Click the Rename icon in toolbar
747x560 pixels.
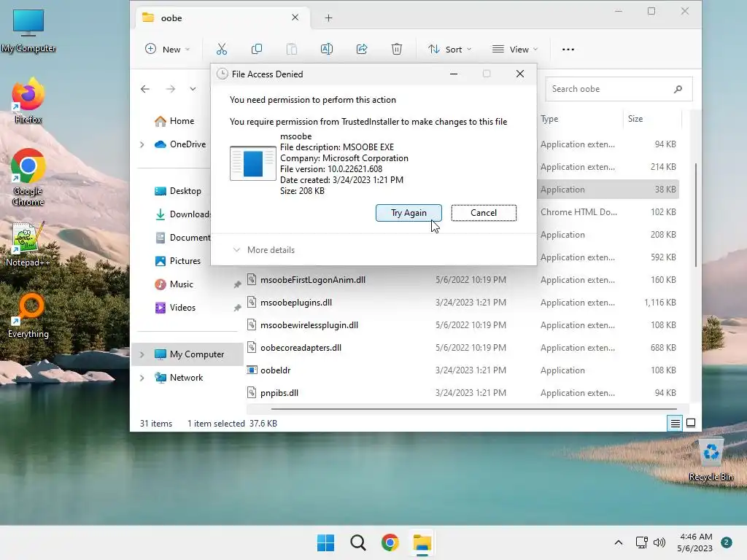pos(327,49)
